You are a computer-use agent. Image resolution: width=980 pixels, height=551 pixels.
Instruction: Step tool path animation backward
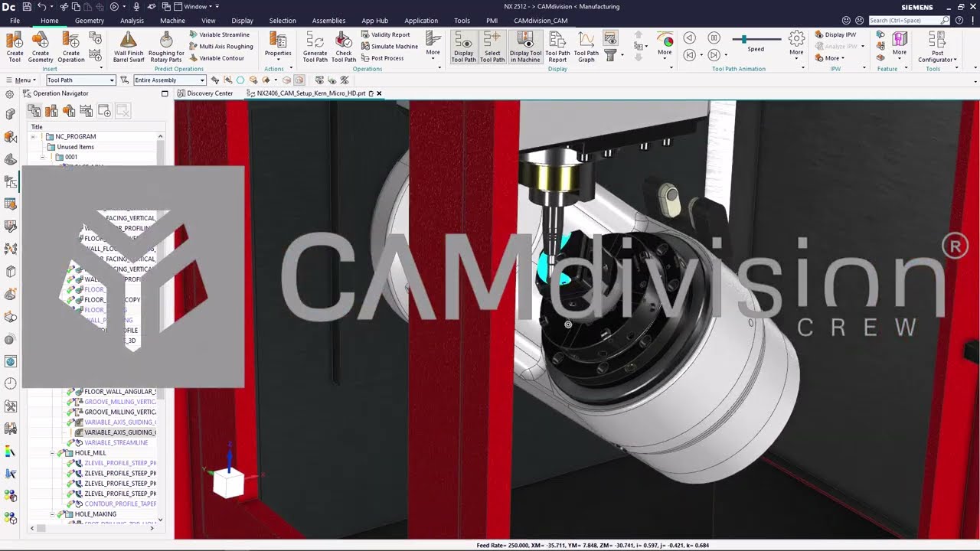pos(689,38)
